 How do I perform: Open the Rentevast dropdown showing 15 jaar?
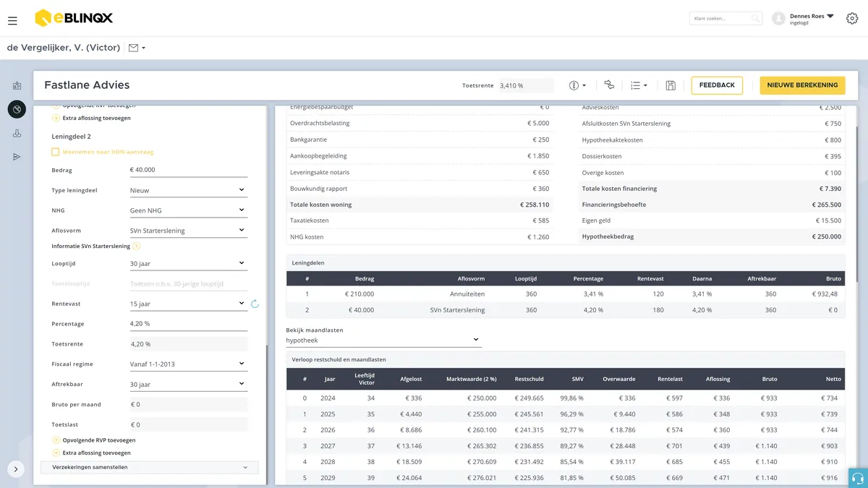188,304
